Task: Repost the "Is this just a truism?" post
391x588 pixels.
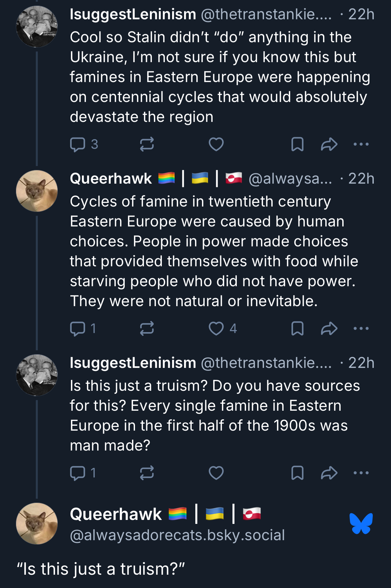Action: point(147,473)
